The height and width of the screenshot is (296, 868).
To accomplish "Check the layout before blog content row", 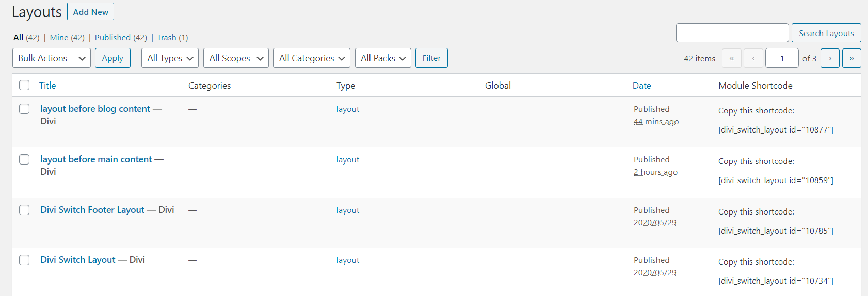I will click(24, 109).
